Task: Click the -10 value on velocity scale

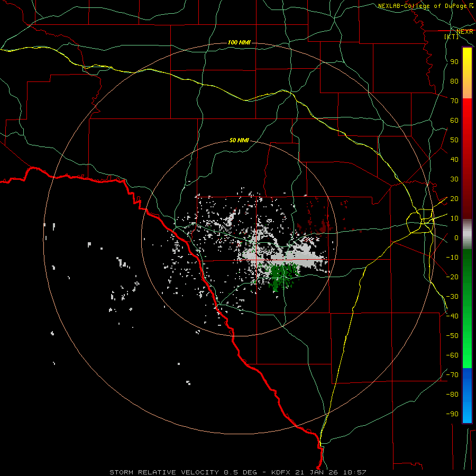Action: [452, 258]
